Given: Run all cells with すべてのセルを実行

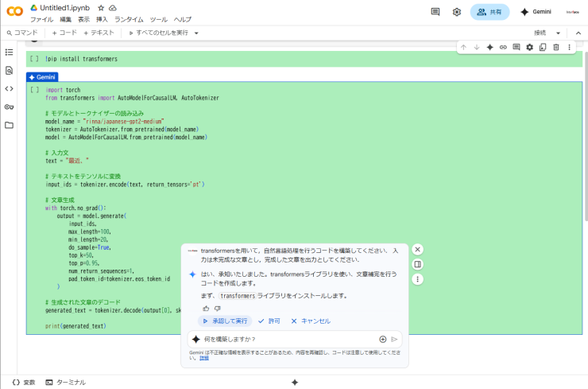Looking at the screenshot, I should pyautogui.click(x=158, y=33).
